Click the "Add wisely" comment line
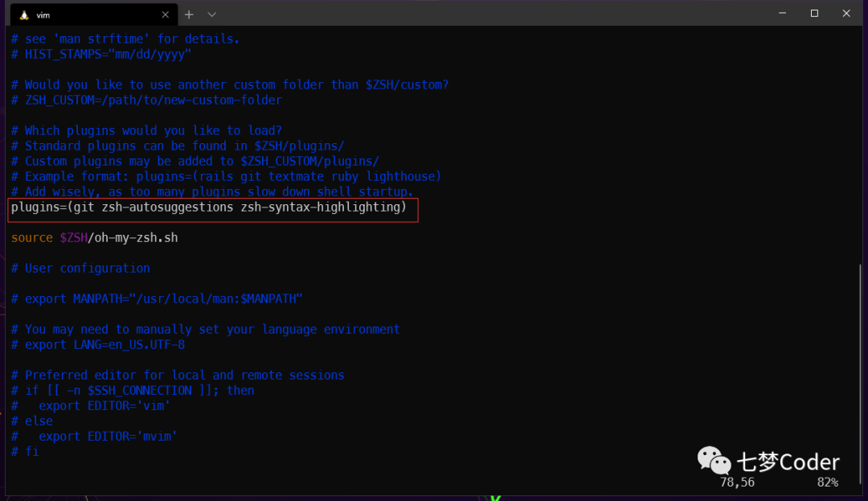The width and height of the screenshot is (868, 501). [x=212, y=191]
